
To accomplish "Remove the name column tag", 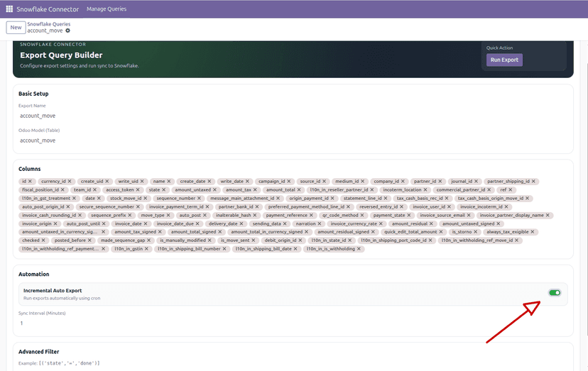I will (x=169, y=182).
